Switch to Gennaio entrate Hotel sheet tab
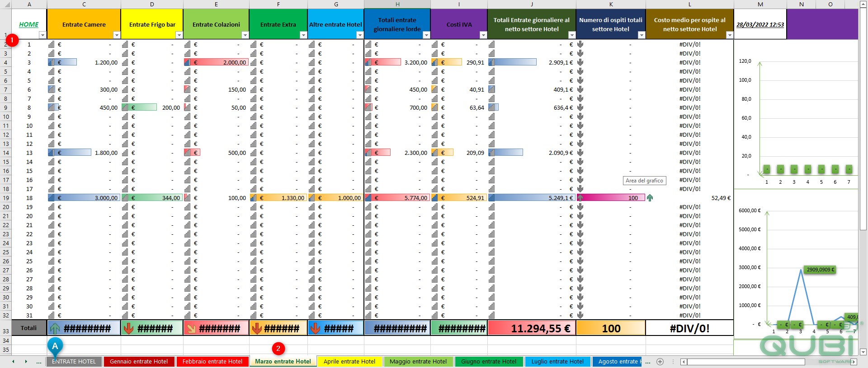Screen dimensions: 868x368 [139, 362]
